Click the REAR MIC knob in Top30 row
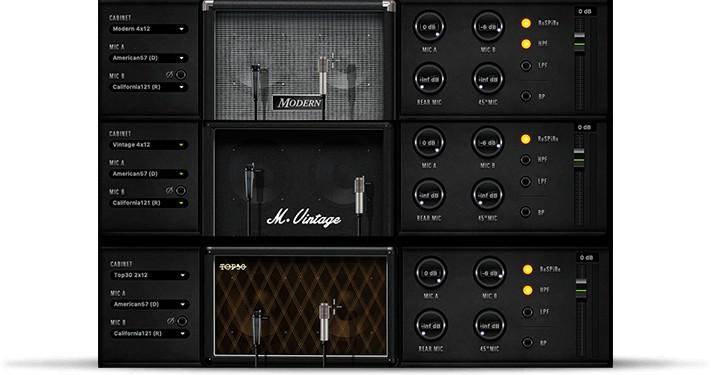 point(430,325)
